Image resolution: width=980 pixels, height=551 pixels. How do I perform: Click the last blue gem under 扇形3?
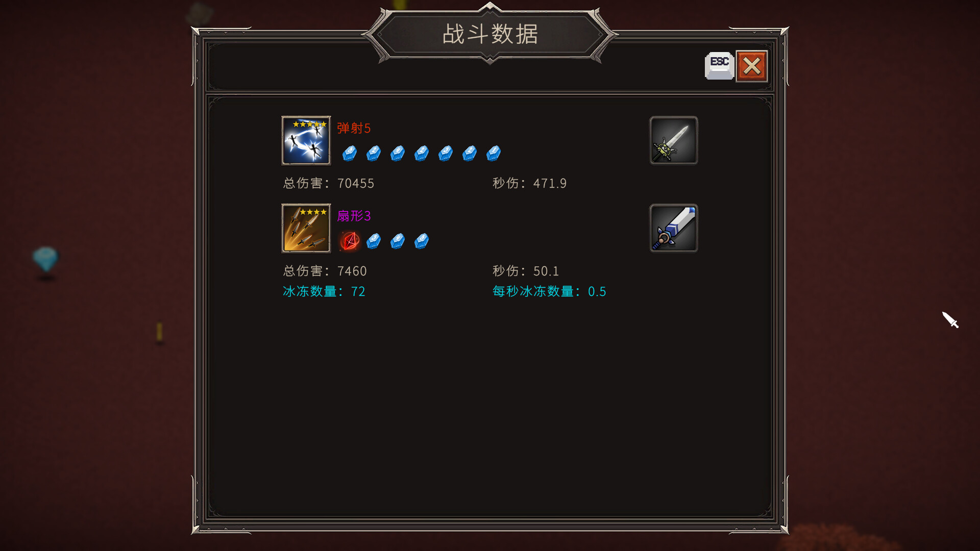coord(422,241)
